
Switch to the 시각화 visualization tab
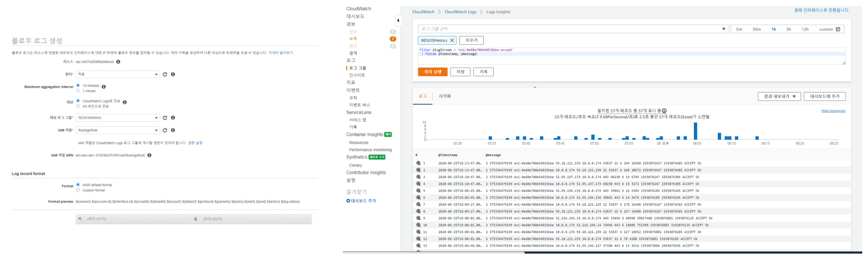[445, 96]
